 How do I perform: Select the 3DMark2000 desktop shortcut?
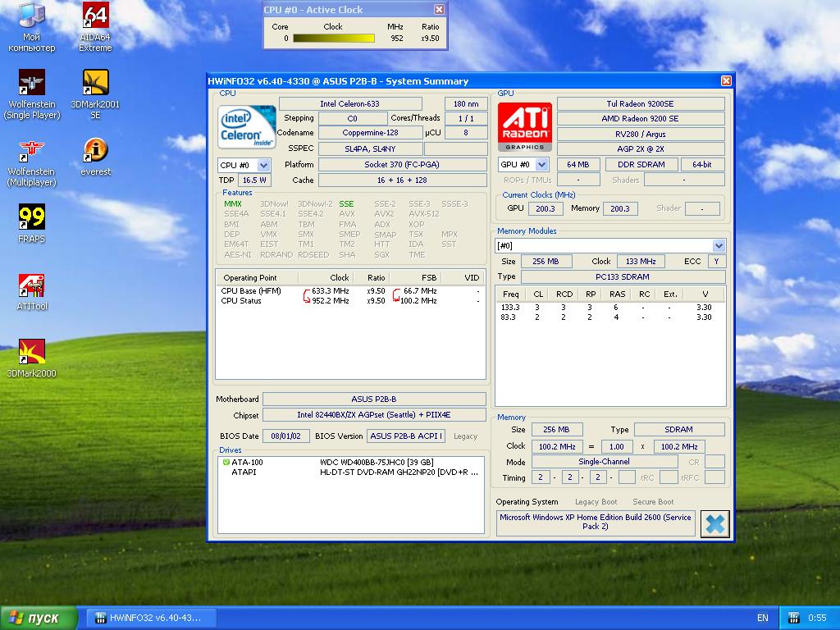tap(32, 358)
